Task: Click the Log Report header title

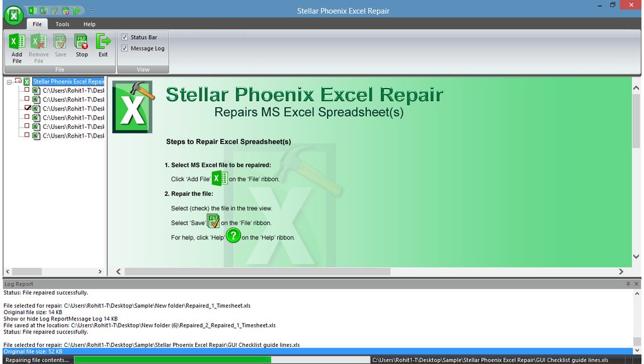Action: (x=19, y=284)
